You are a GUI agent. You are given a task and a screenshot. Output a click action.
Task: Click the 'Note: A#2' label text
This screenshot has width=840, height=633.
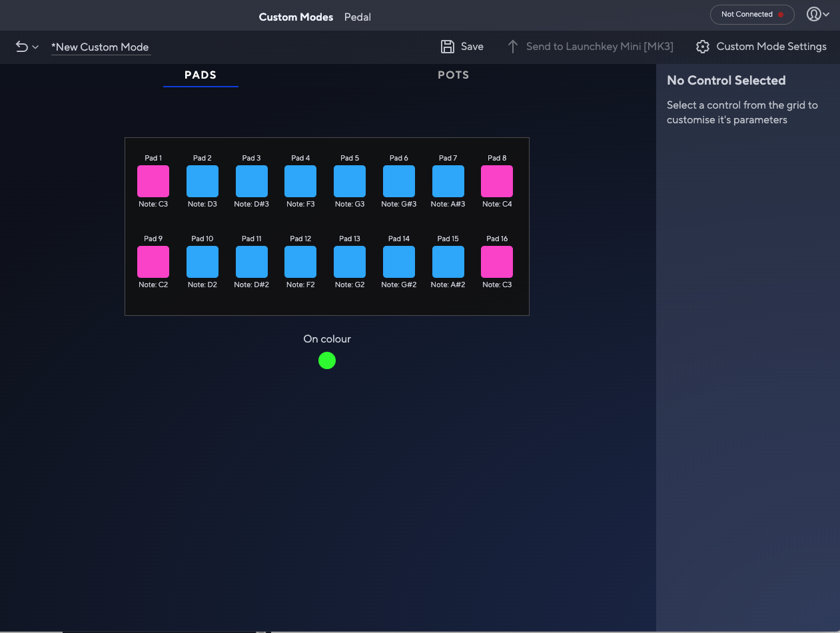click(x=448, y=285)
